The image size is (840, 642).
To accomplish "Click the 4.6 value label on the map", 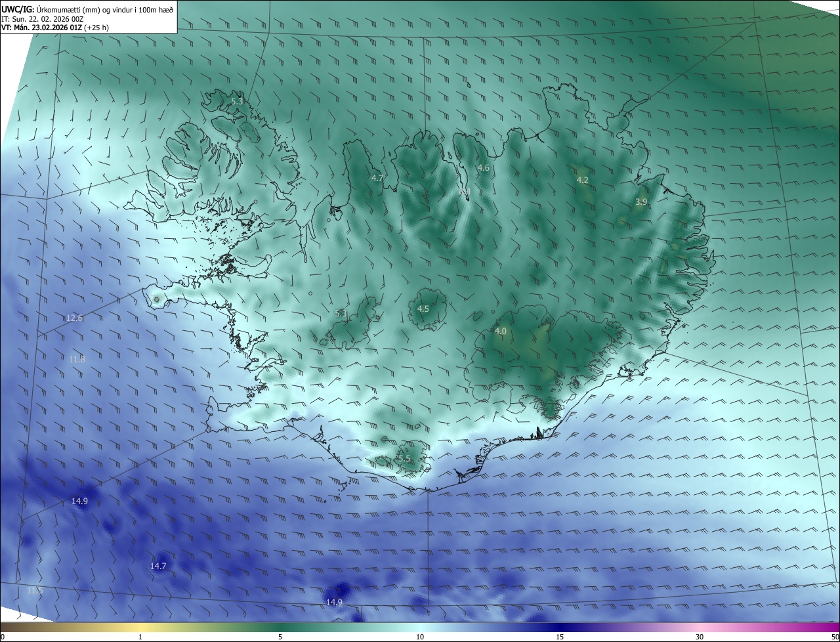I will [x=484, y=168].
